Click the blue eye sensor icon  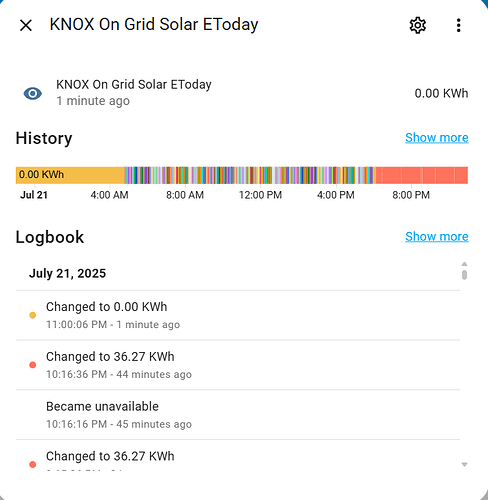point(33,93)
